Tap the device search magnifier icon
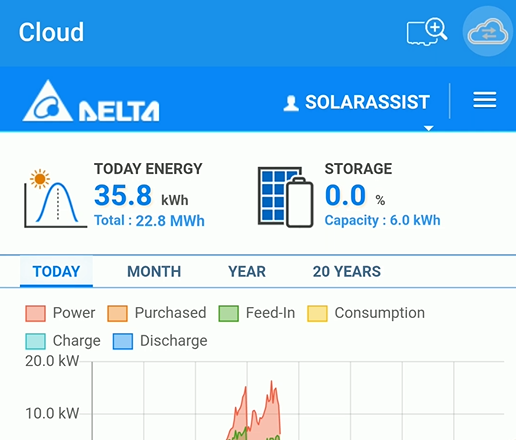The width and height of the screenshot is (516, 440). click(x=427, y=32)
